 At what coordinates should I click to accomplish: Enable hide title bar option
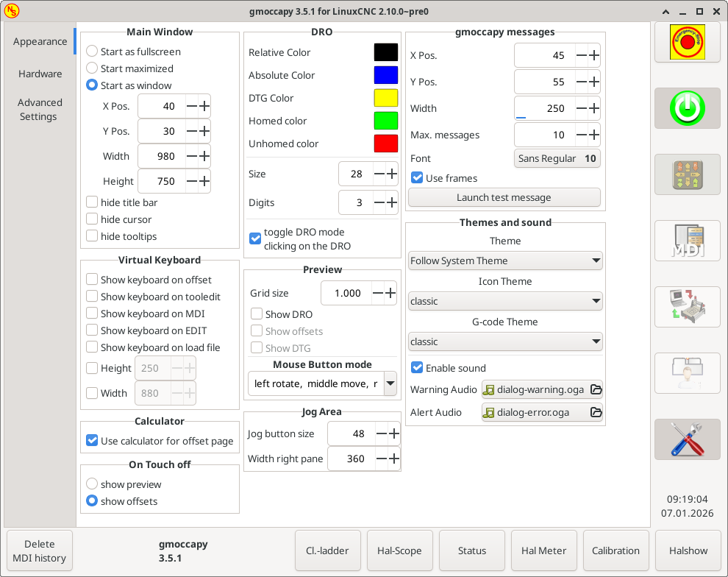[92, 202]
